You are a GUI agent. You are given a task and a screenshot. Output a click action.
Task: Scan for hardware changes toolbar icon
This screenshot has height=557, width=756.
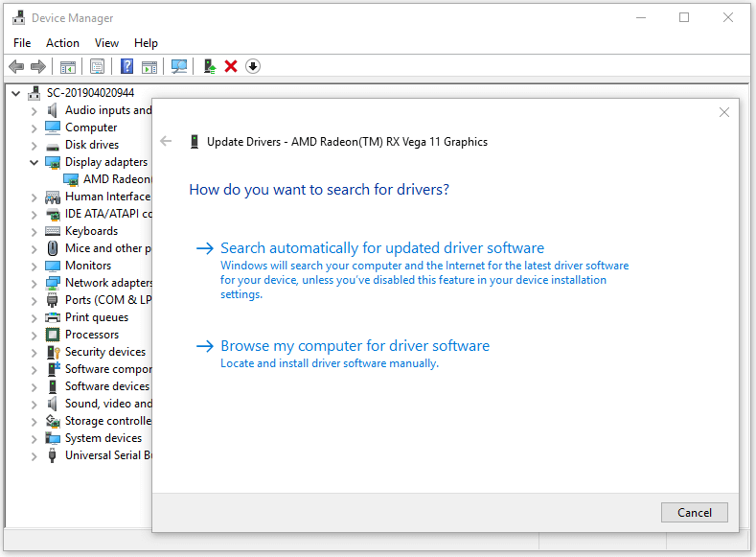[179, 66]
